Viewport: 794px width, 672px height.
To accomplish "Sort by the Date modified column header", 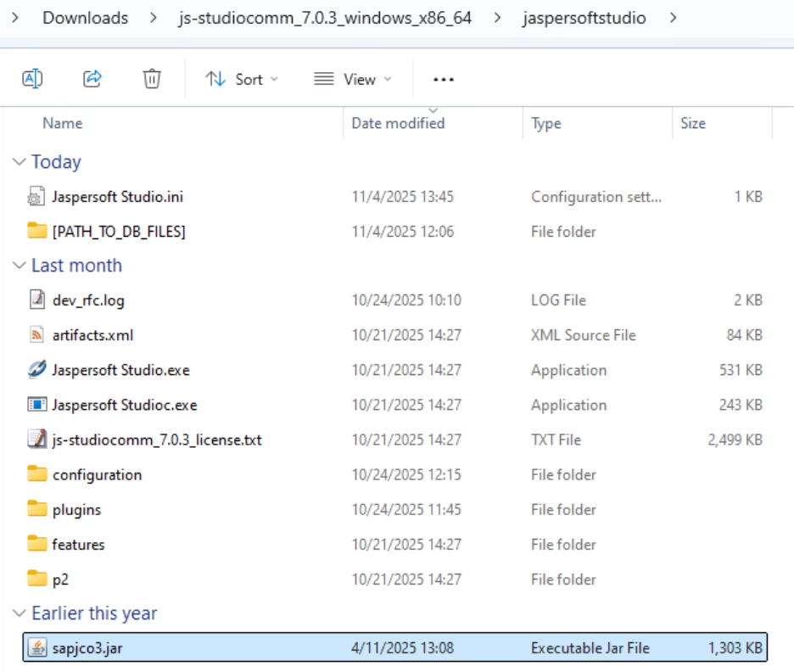I will [x=398, y=123].
